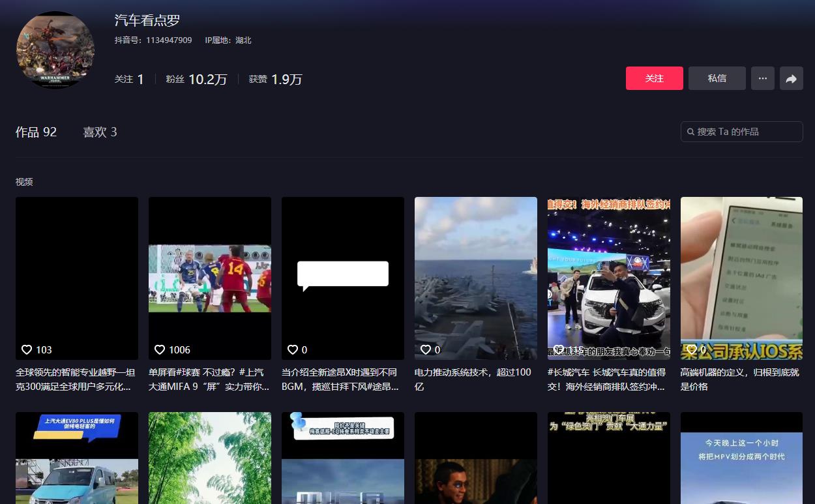Open the soccer match video thumbnail
The image size is (815, 504).
coord(210,278)
